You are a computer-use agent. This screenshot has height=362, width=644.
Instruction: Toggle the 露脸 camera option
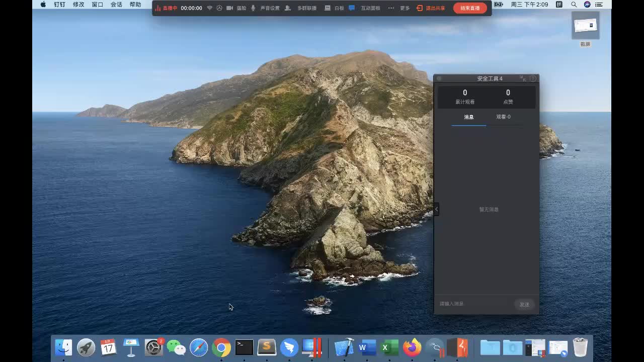[x=236, y=8]
